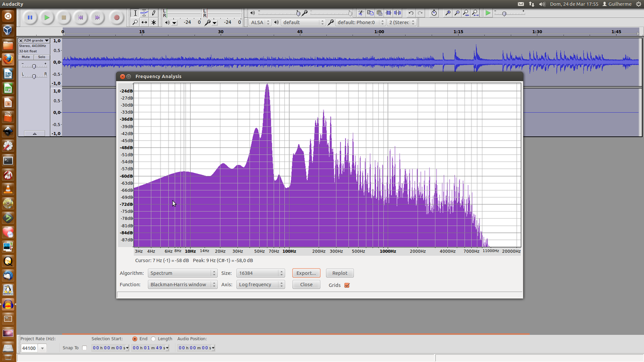Open the PZM grande track menu
Screen dimensions: 644x362
click(37, 40)
